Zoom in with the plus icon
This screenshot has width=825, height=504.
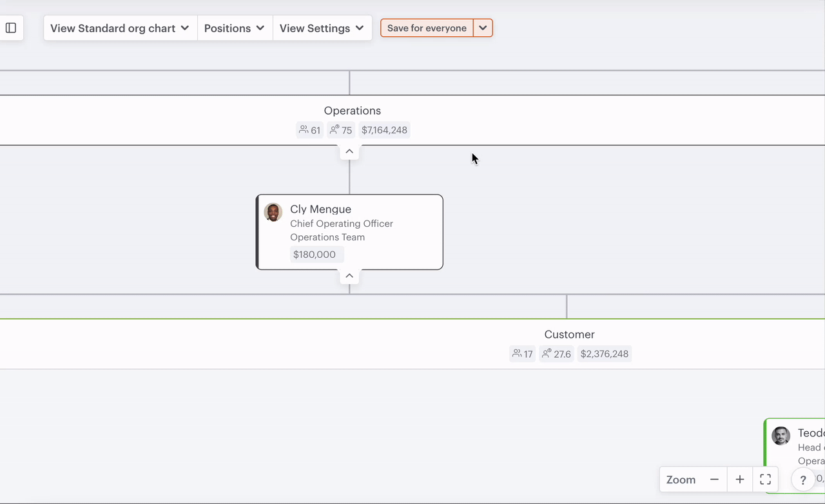pos(740,480)
